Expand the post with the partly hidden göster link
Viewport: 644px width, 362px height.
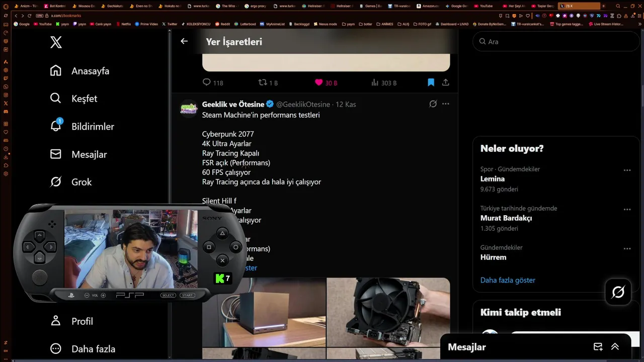250,268
